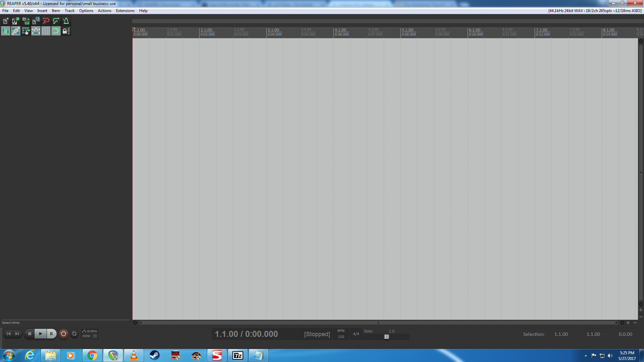This screenshot has height=362, width=644.
Task: Click the Open Project icon
Action: tap(15, 21)
